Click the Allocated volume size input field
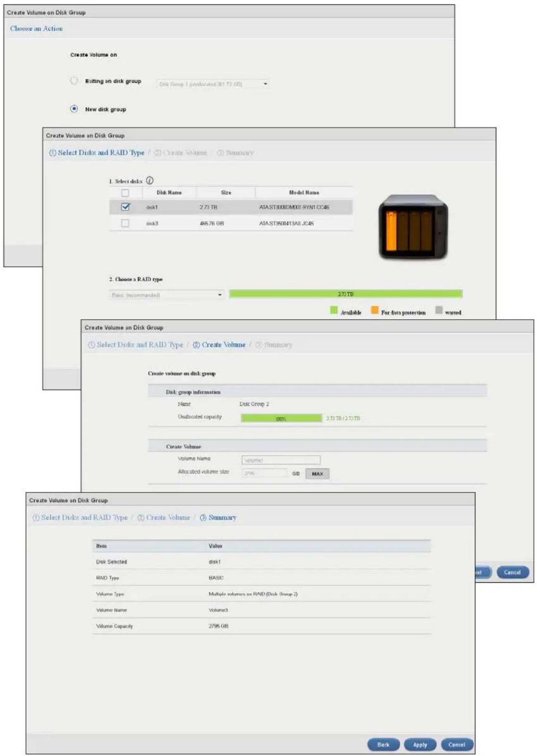The height and width of the screenshot is (756, 537). [264, 473]
